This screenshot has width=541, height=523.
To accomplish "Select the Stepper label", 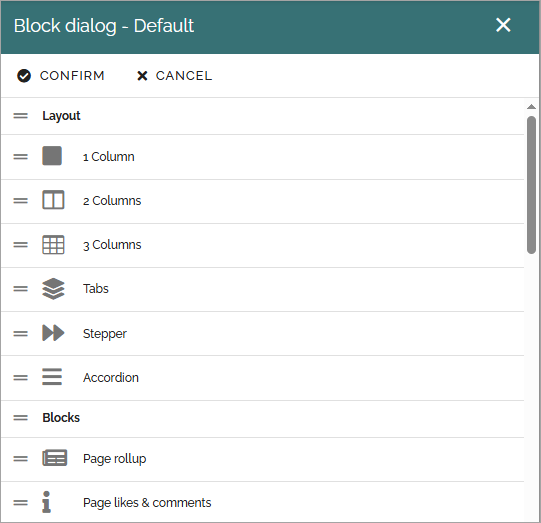I will (105, 334).
